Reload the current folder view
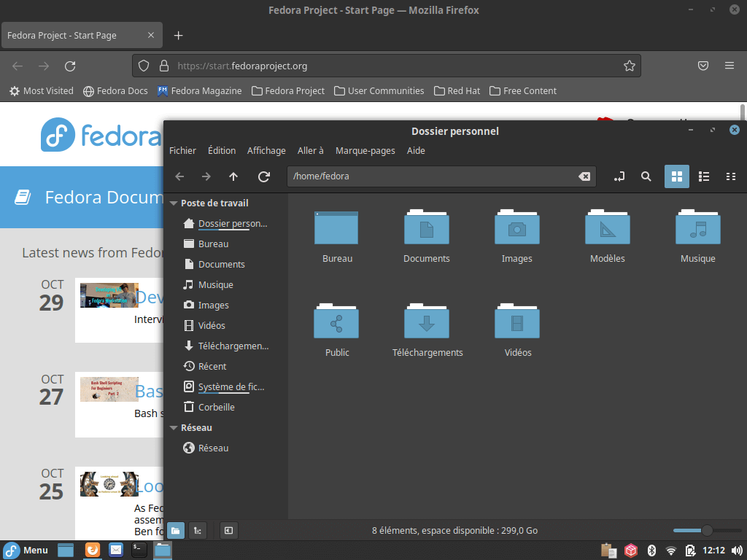 point(264,176)
